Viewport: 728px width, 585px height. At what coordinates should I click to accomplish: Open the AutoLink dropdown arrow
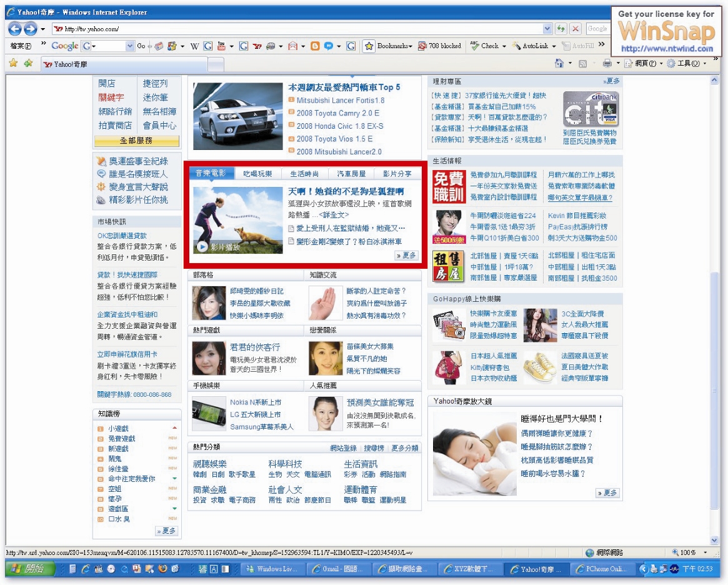point(554,46)
